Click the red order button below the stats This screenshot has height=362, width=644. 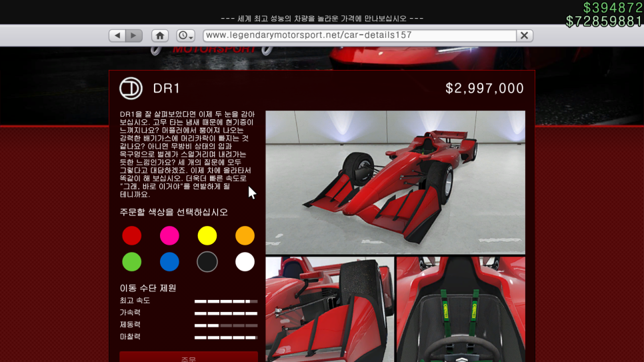coord(189,357)
